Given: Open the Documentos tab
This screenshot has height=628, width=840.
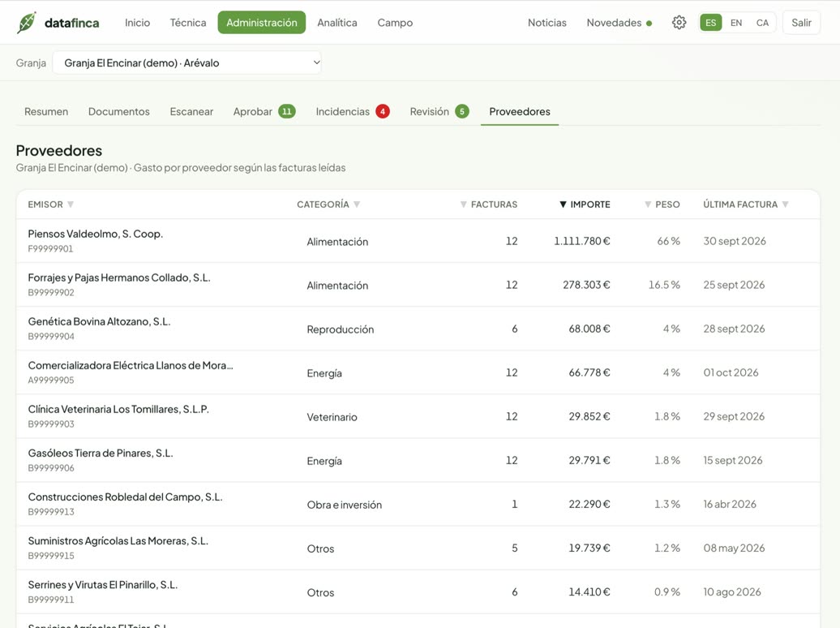Looking at the screenshot, I should pos(119,111).
